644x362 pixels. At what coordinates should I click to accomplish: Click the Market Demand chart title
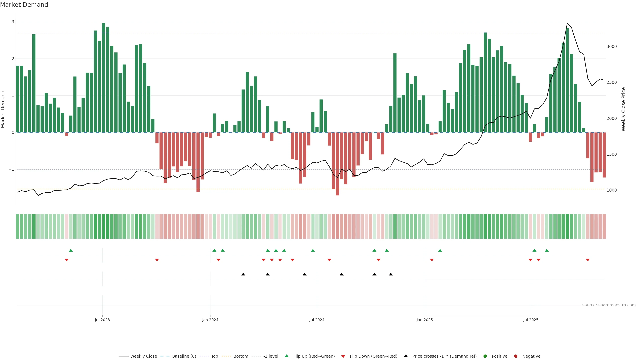(24, 5)
